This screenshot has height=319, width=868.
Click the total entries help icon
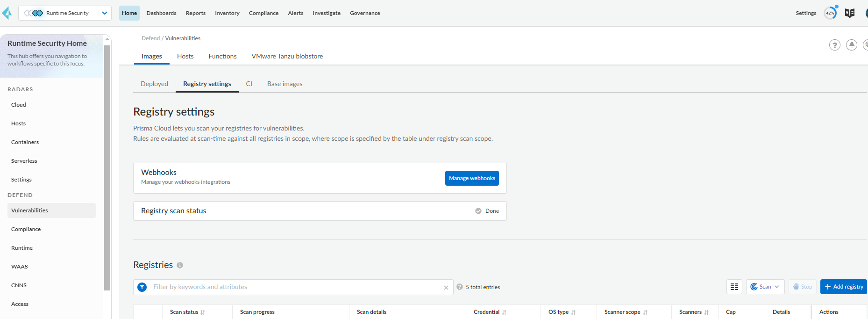[x=460, y=287]
